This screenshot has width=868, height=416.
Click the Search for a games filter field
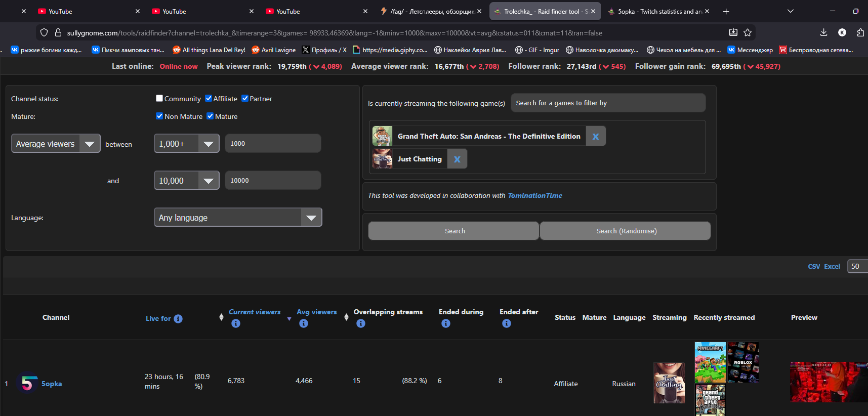tap(608, 103)
